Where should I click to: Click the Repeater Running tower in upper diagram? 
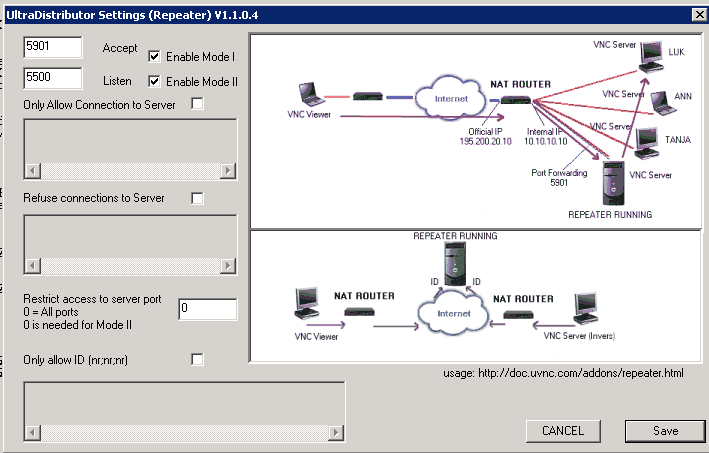[x=614, y=184]
